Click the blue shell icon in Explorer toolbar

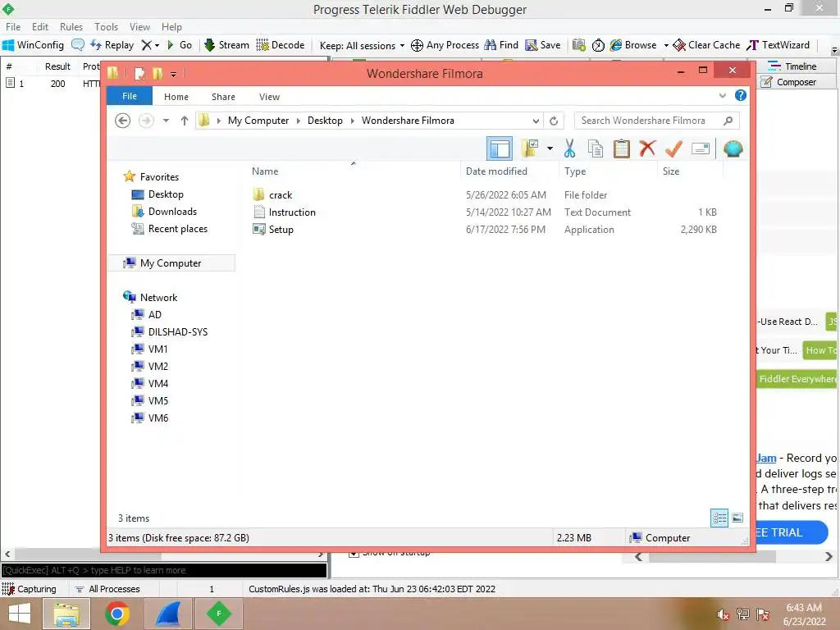coord(733,148)
